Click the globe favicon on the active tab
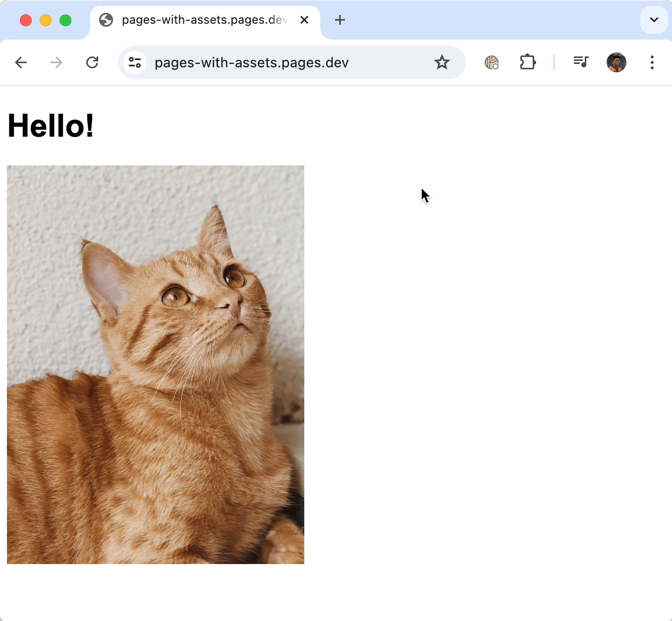The width and height of the screenshot is (672, 621). [106, 20]
